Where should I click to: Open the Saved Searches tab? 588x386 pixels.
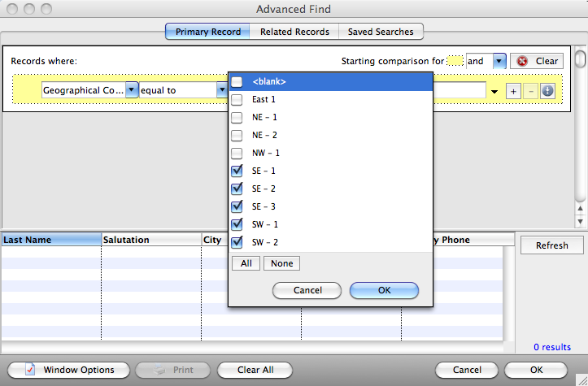(x=381, y=32)
